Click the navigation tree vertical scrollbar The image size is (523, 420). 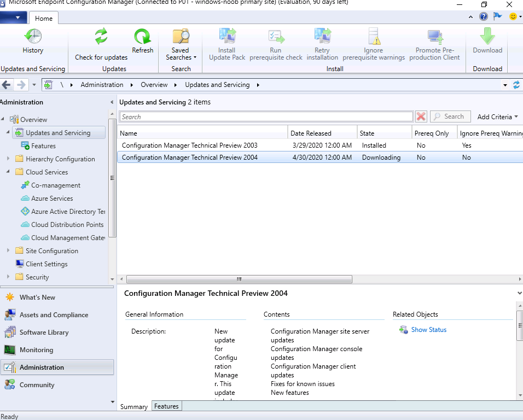(x=112, y=178)
